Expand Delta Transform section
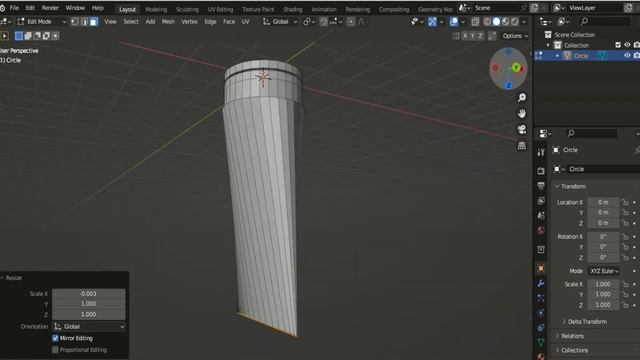 [584, 322]
